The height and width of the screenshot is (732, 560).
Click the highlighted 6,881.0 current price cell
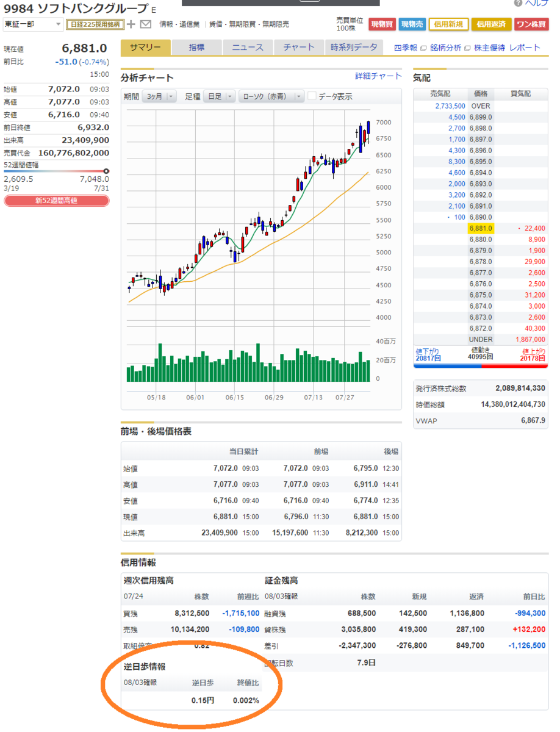[481, 228]
